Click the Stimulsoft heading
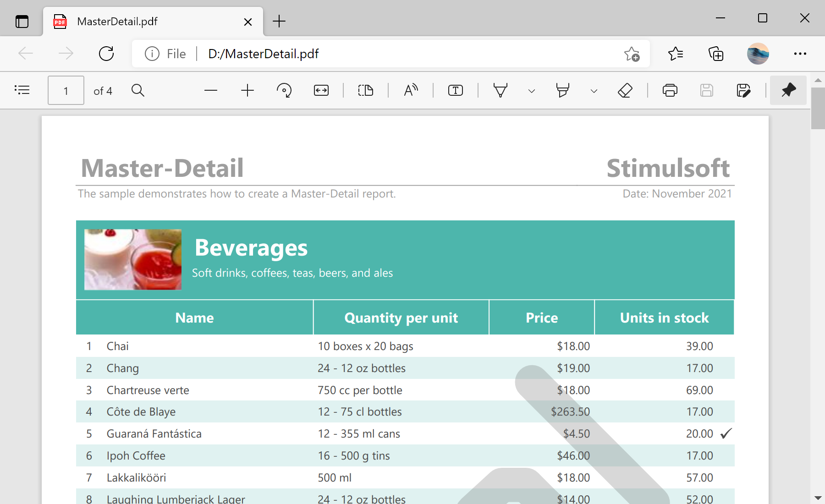825x504 pixels. [668, 168]
